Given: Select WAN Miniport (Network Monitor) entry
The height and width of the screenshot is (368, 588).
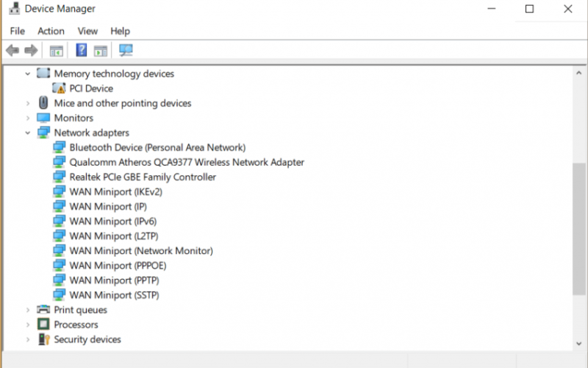Looking at the screenshot, I should pos(141,251).
